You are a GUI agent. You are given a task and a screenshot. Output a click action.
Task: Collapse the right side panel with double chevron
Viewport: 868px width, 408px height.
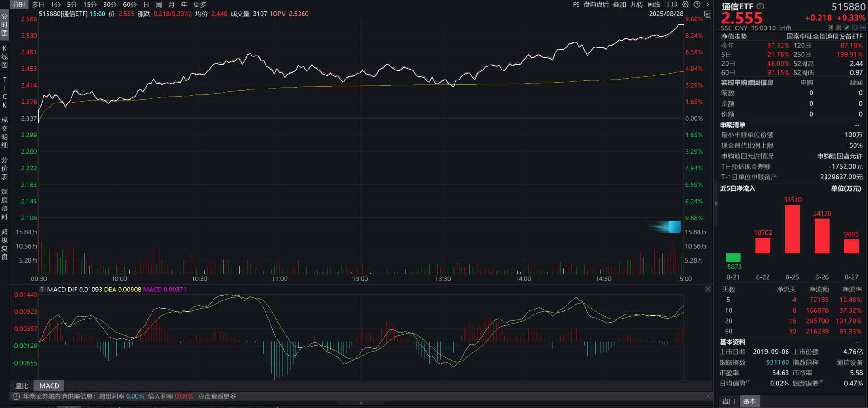point(716,204)
